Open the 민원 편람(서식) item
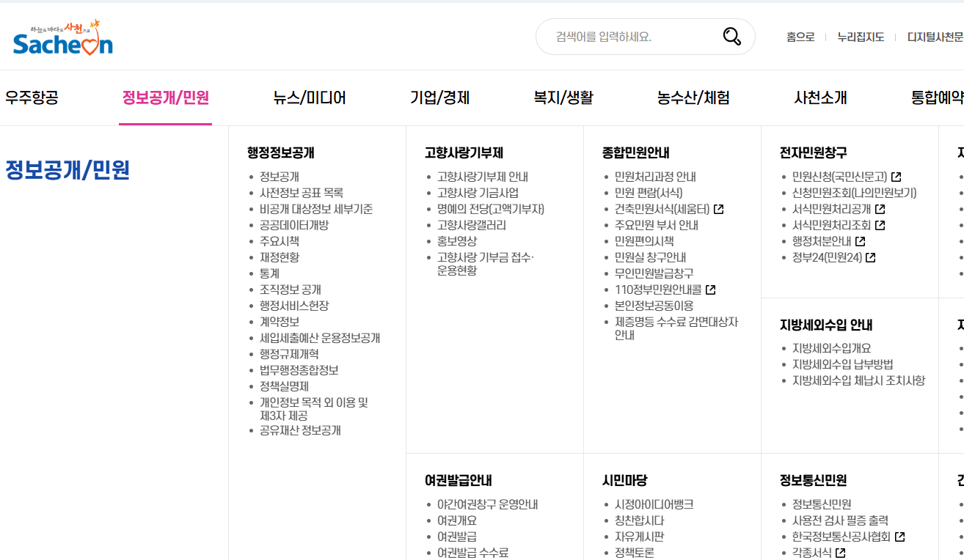This screenshot has height=560, width=964. tap(649, 193)
